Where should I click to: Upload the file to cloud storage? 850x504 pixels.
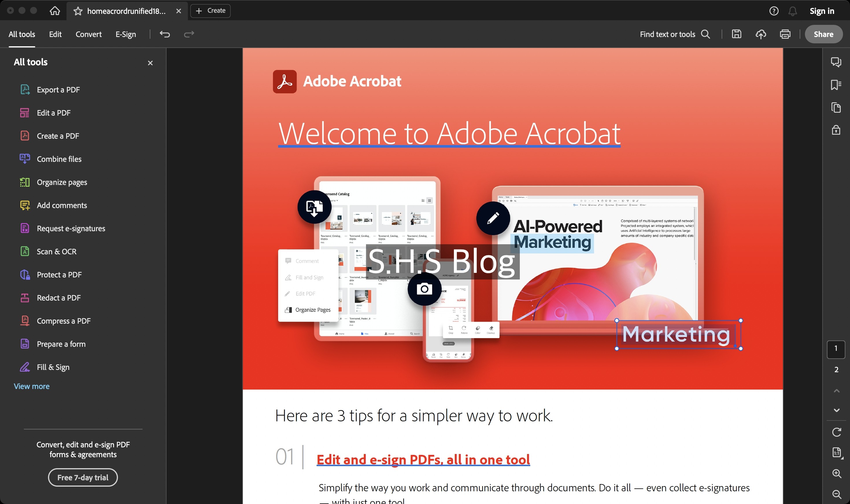click(761, 34)
